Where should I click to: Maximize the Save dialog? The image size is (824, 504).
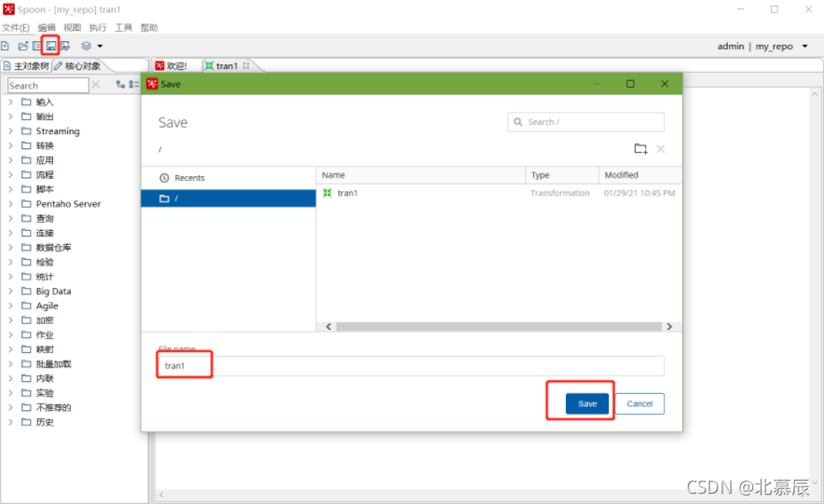pyautogui.click(x=630, y=84)
